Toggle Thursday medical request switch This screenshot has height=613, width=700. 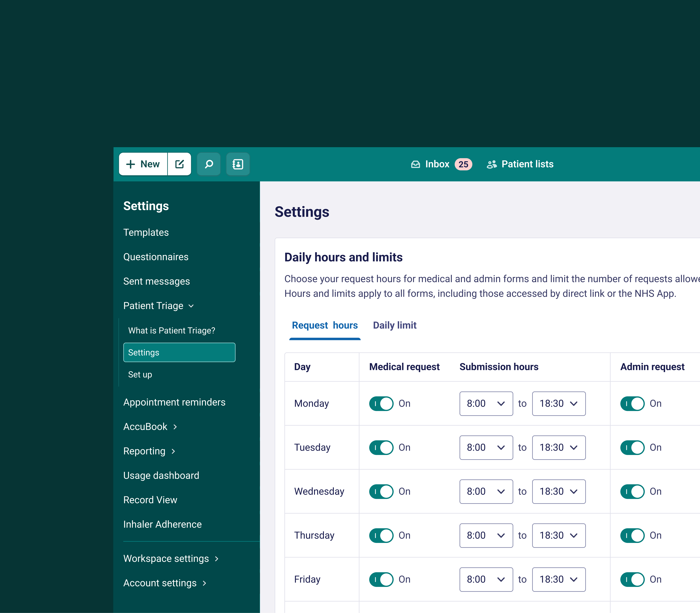coord(381,536)
